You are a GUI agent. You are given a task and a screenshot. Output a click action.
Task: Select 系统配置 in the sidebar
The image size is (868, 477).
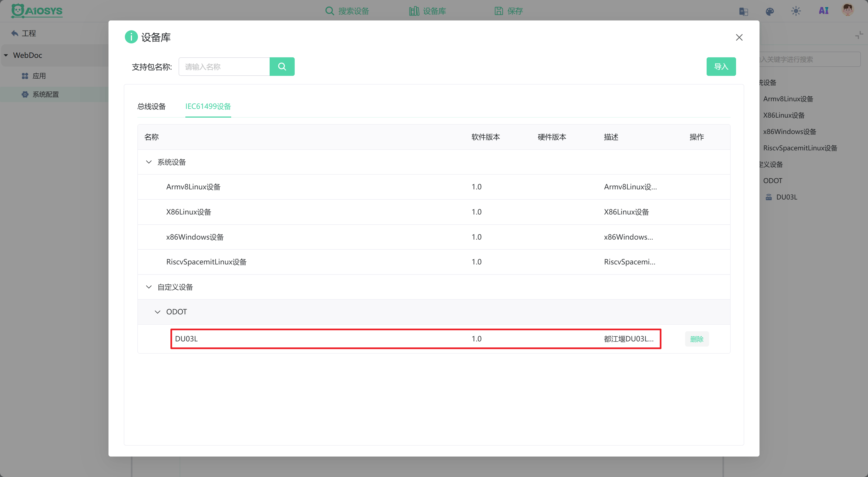click(x=46, y=94)
